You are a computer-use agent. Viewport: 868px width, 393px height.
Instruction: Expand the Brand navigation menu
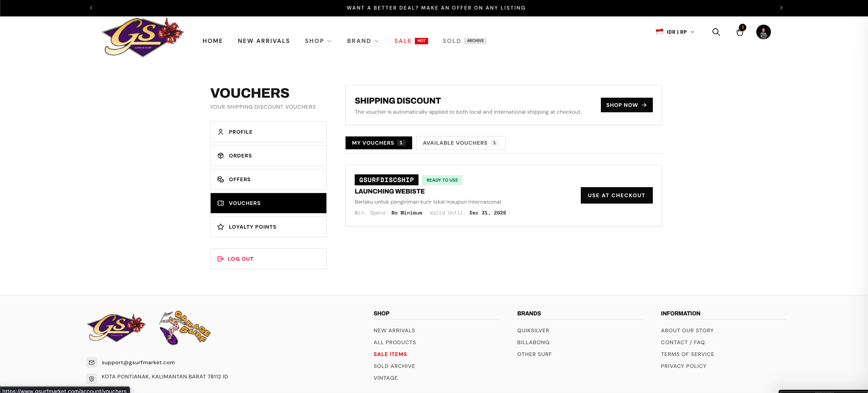(363, 41)
